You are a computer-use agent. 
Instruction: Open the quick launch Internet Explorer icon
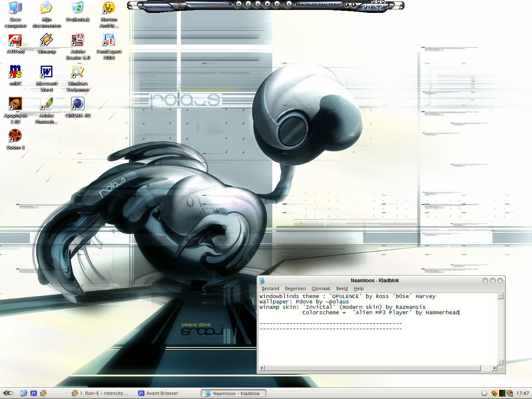[24, 393]
